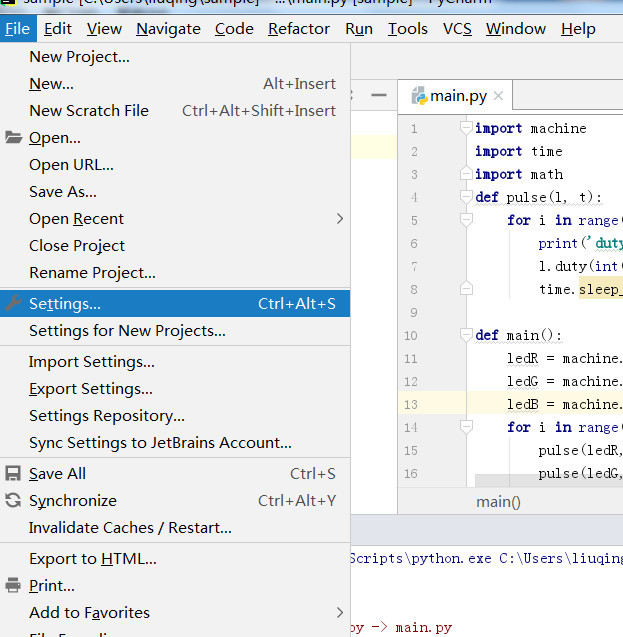The height and width of the screenshot is (637, 623).
Task: Select New... menu entry
Action: coord(175,84)
